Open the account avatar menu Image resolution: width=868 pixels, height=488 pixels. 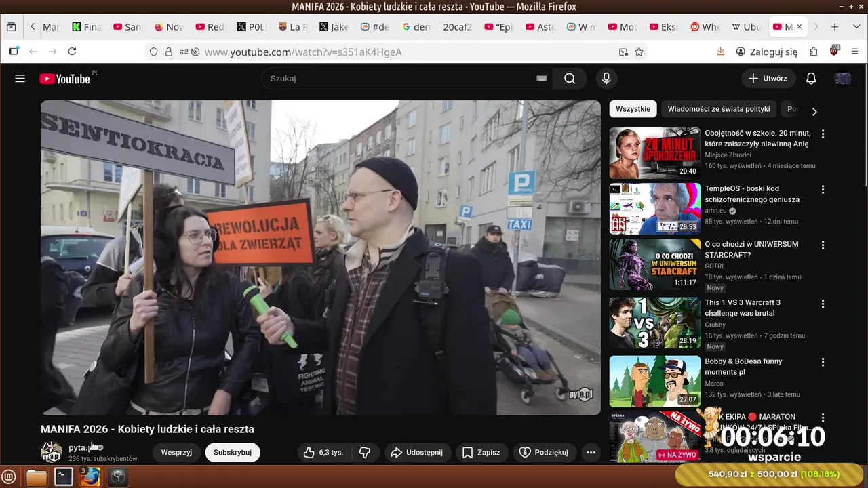(x=843, y=79)
